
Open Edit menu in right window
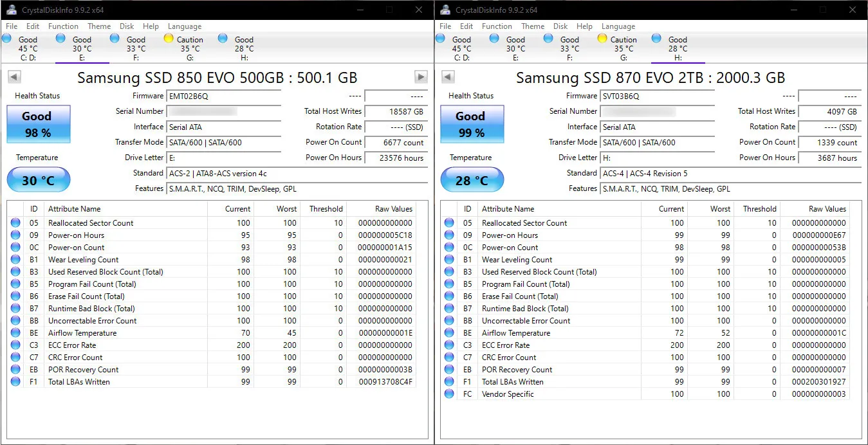[466, 26]
